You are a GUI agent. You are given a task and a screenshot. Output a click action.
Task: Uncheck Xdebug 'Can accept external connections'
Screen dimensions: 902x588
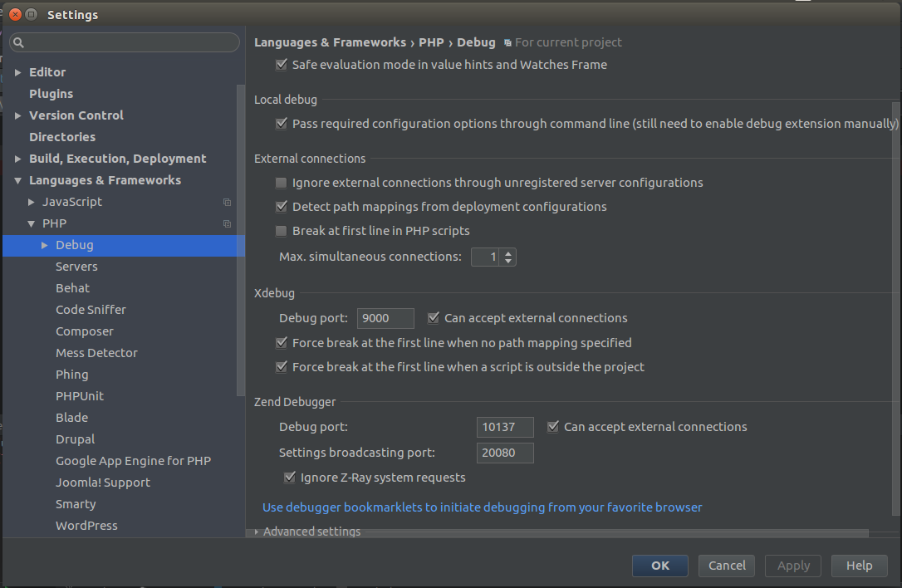pyautogui.click(x=434, y=318)
